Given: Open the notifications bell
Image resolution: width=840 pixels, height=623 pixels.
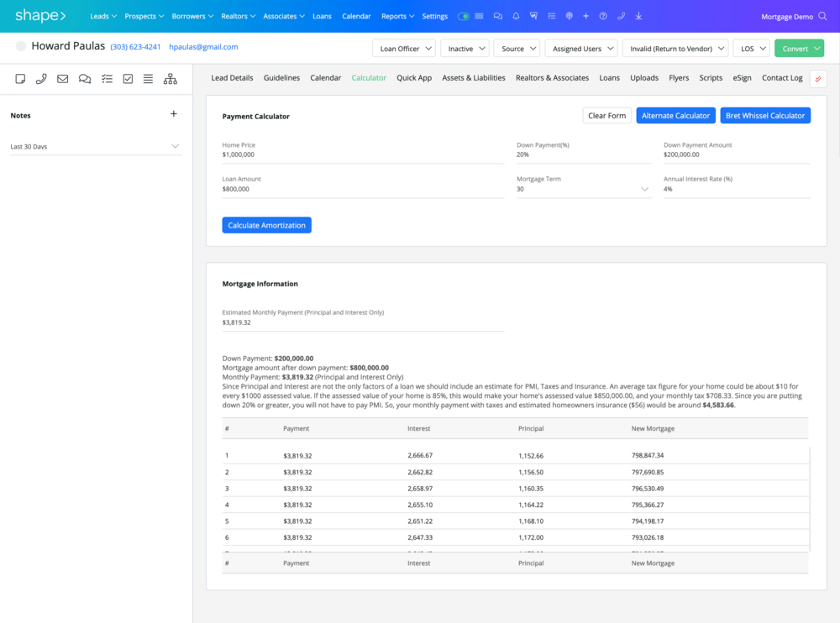Looking at the screenshot, I should 516,16.
